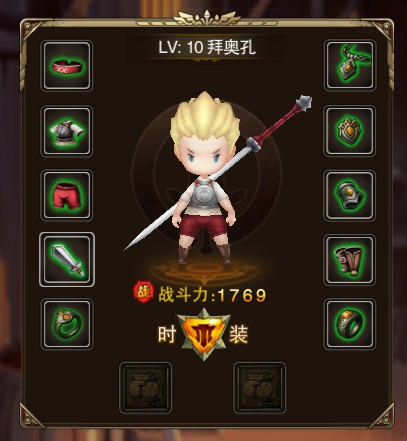407x441 pixels.
Task: Click the left empty locked item slot
Action: click(x=146, y=388)
